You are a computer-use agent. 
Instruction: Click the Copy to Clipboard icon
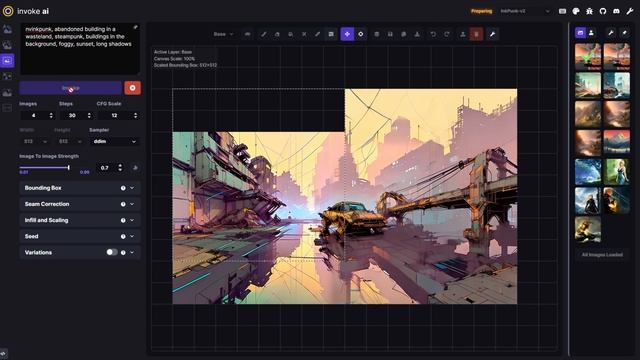click(x=404, y=34)
